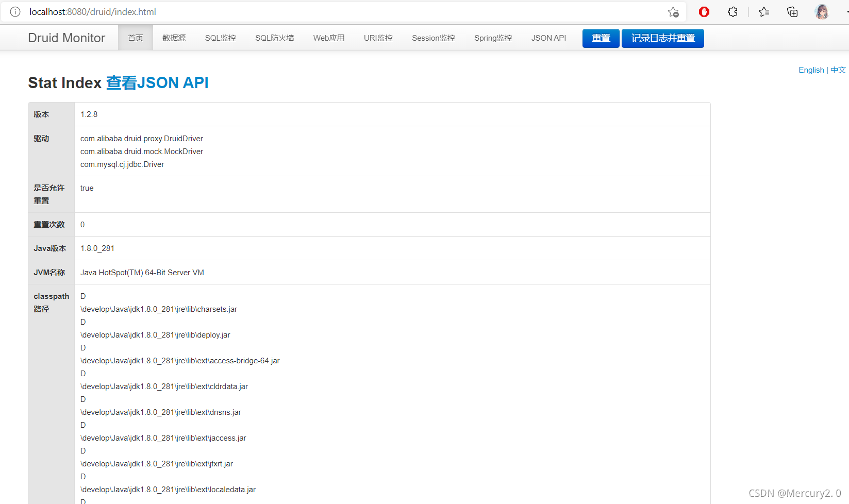
Task: Click the 重置次数 row label
Action: coord(49,225)
